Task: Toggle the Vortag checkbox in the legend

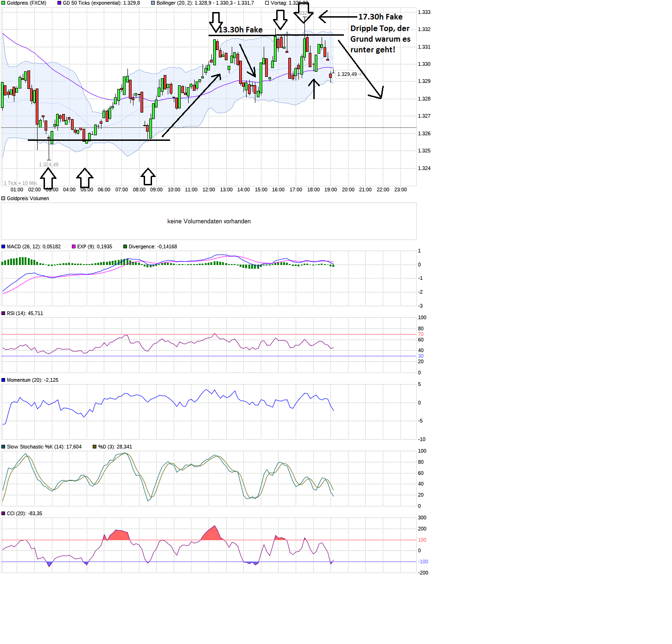Action: [x=266, y=3]
